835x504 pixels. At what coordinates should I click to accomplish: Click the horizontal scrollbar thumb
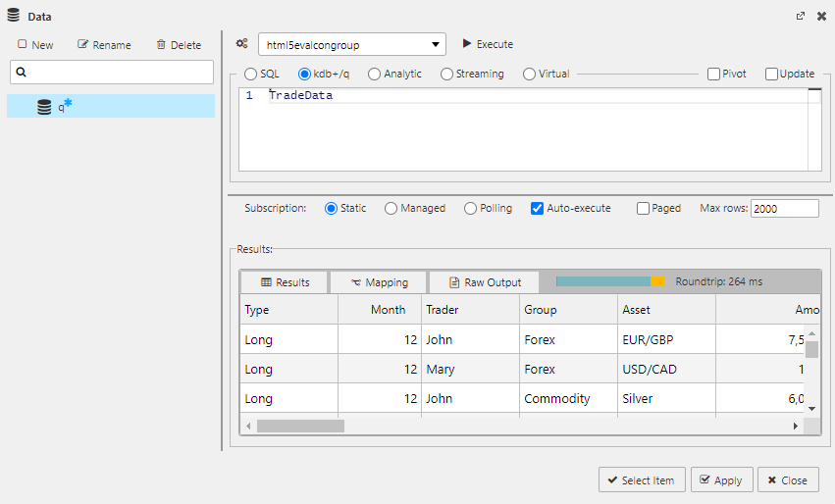click(x=300, y=426)
